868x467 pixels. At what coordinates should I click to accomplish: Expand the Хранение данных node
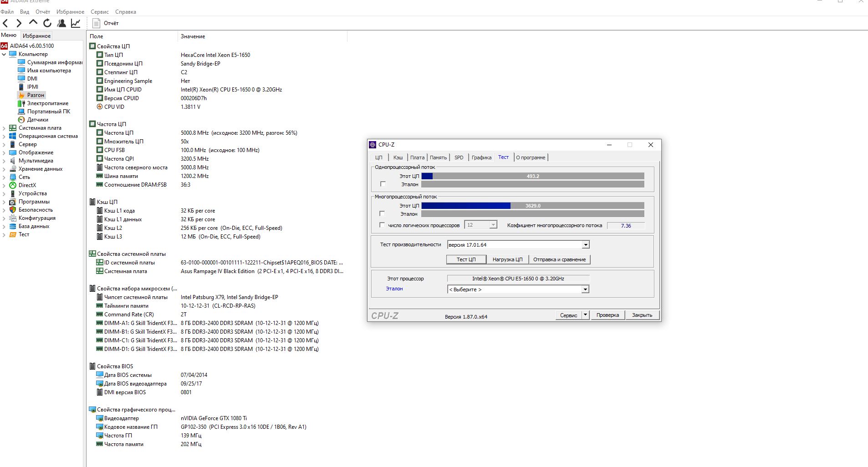pos(4,169)
